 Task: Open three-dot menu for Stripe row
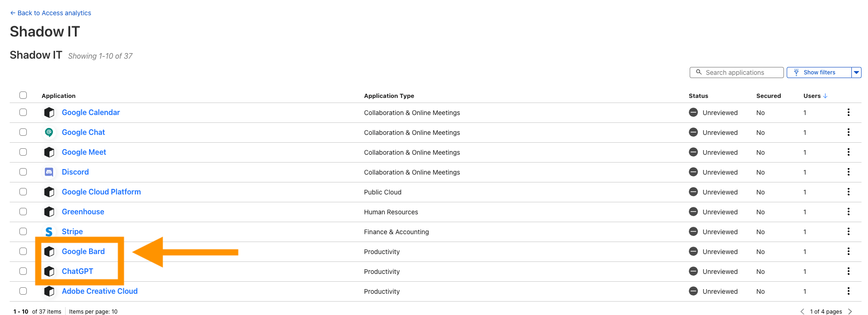[848, 231]
